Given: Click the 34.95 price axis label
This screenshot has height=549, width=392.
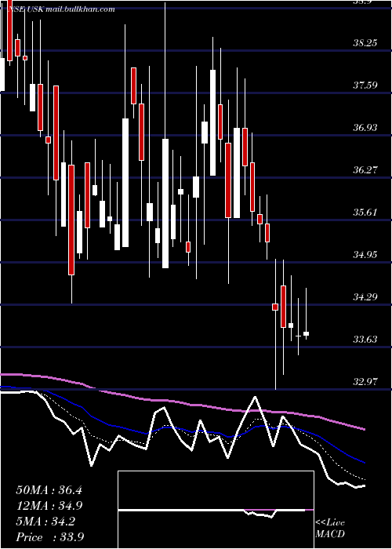Looking at the screenshot, I should (365, 255).
